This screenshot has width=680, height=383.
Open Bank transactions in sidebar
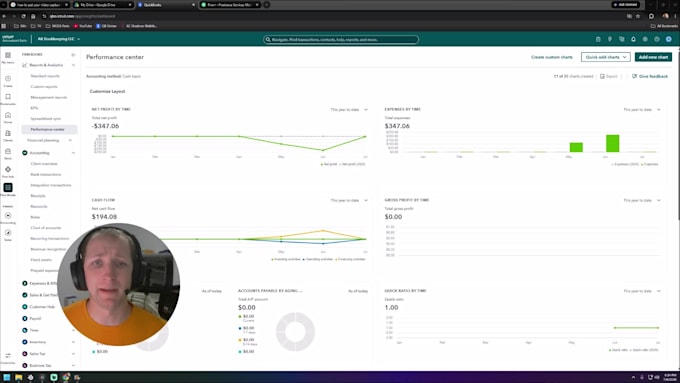(x=46, y=174)
